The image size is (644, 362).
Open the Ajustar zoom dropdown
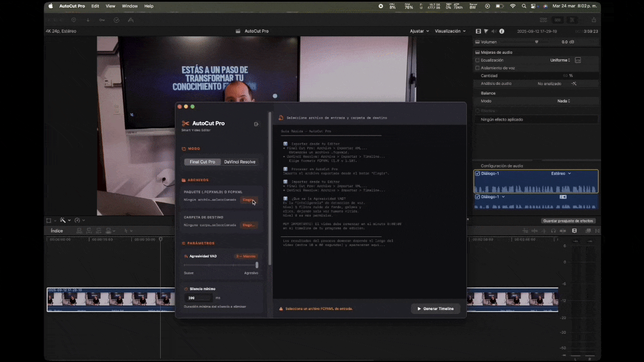[x=419, y=31]
